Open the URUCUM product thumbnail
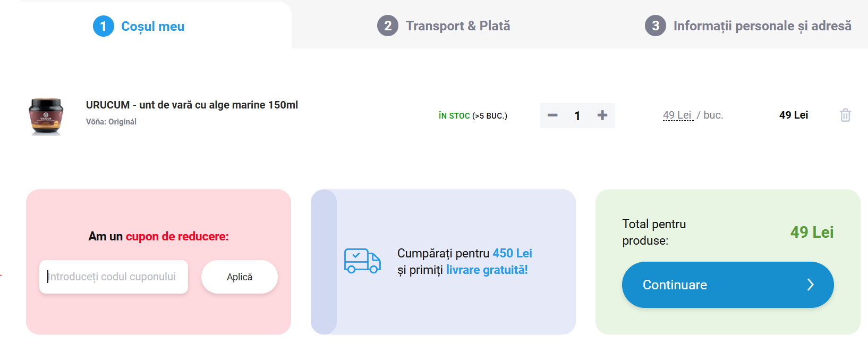868x342 pixels. point(46,116)
